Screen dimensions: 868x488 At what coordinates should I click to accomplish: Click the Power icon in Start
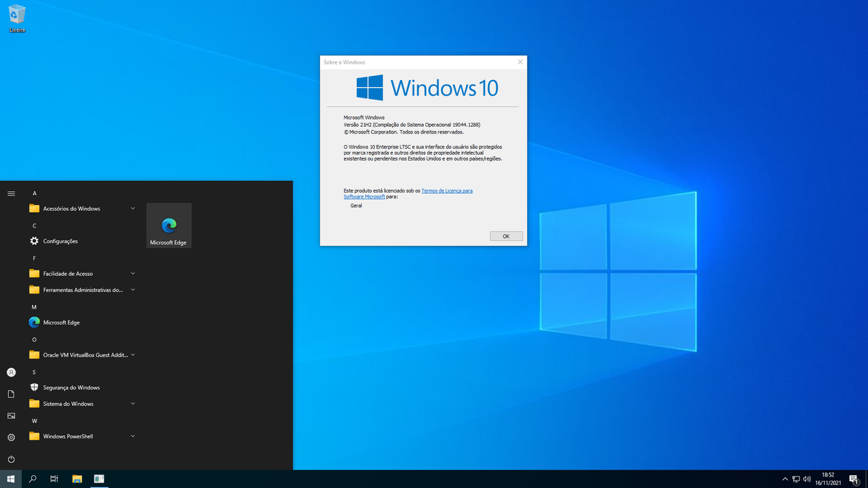point(11,459)
